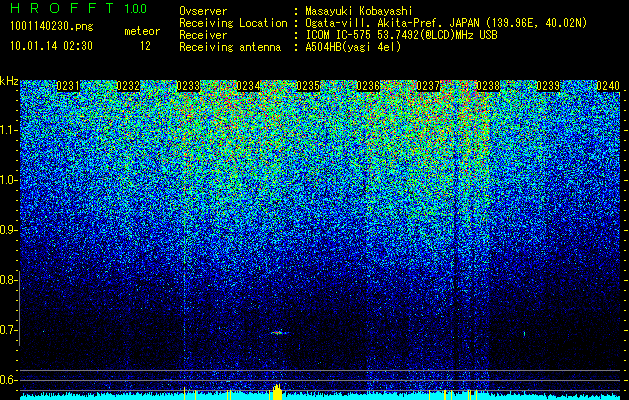Click the 0.9 kHz axis label
The height and width of the screenshot is (400, 629).
[x=9, y=230]
